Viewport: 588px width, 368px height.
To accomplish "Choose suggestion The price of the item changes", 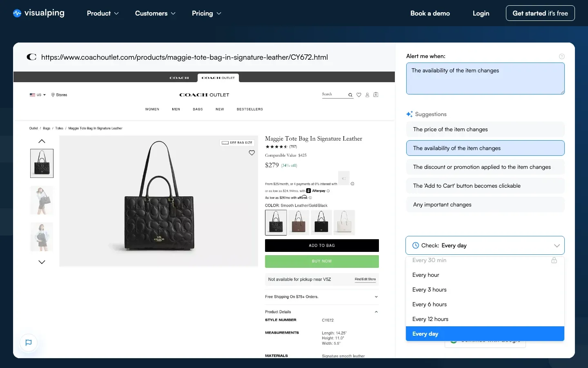I will (485, 129).
